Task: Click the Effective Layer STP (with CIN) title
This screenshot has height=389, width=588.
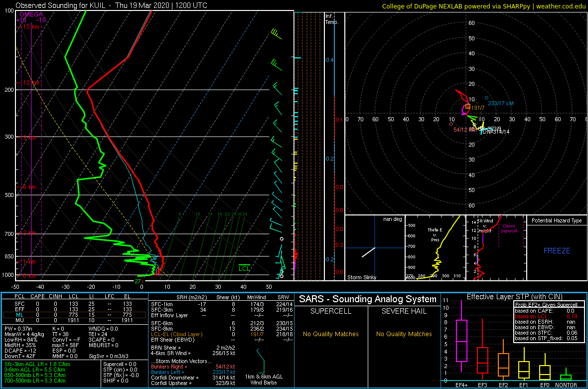Action: 514,297
